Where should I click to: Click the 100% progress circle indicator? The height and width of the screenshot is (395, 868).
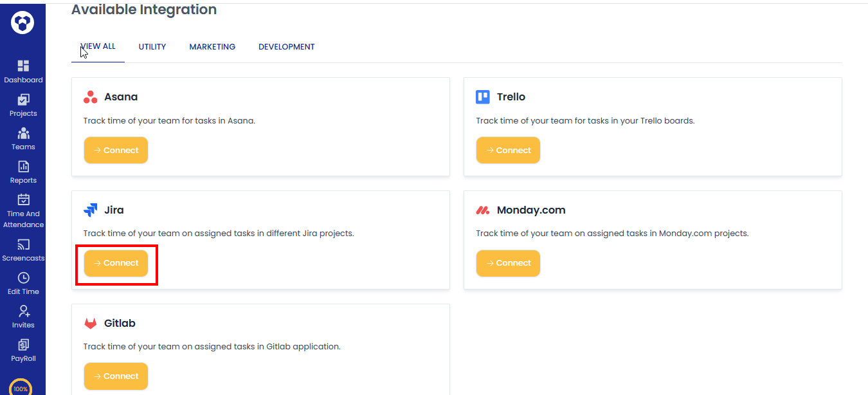[21, 388]
